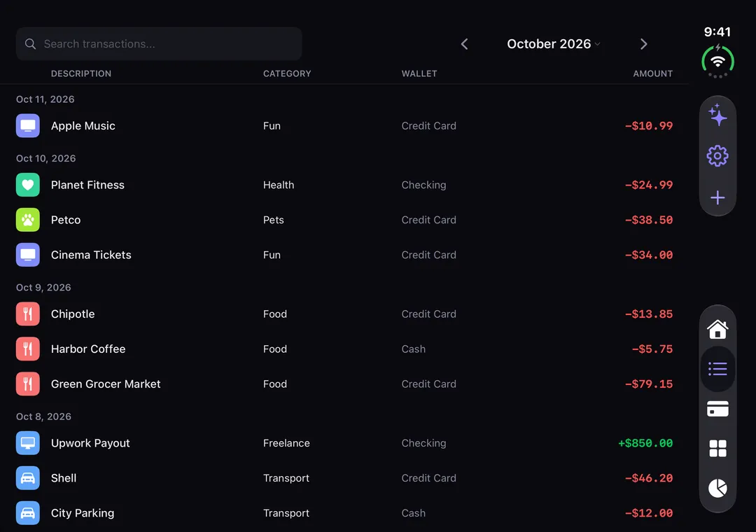This screenshot has height=532, width=756.
Task: Click Freelance category label
Action: pyautogui.click(x=286, y=443)
